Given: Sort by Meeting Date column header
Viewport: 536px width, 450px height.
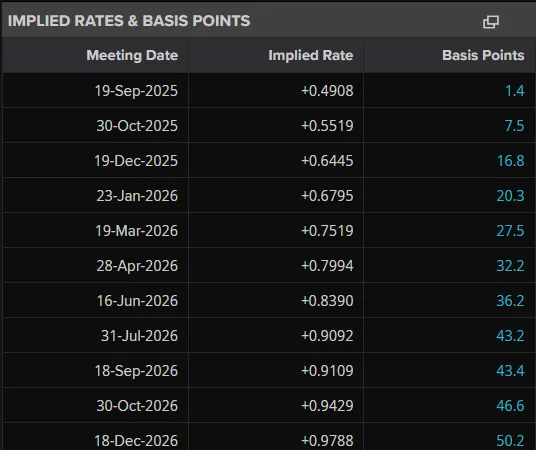Looking at the screenshot, I should pyautogui.click(x=132, y=55).
